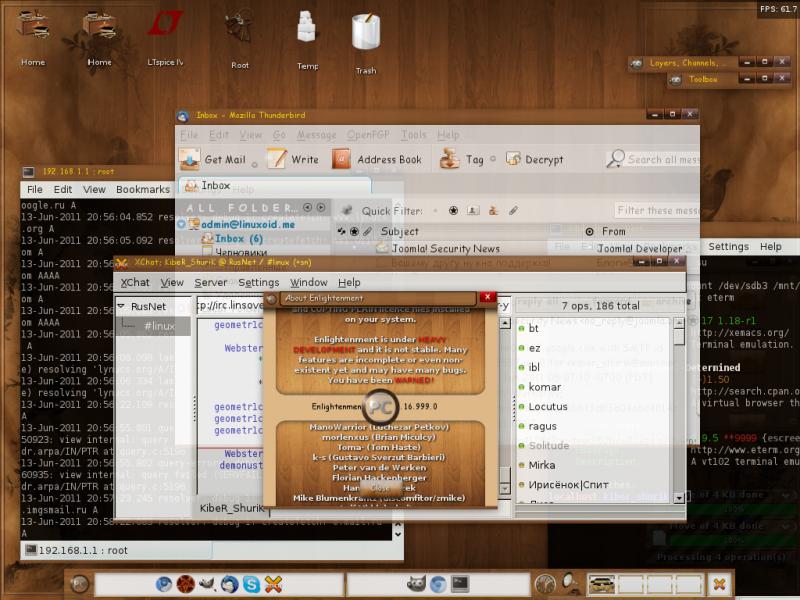
Task: Switch to GIMP window in the taskbar
Action: click(416, 584)
